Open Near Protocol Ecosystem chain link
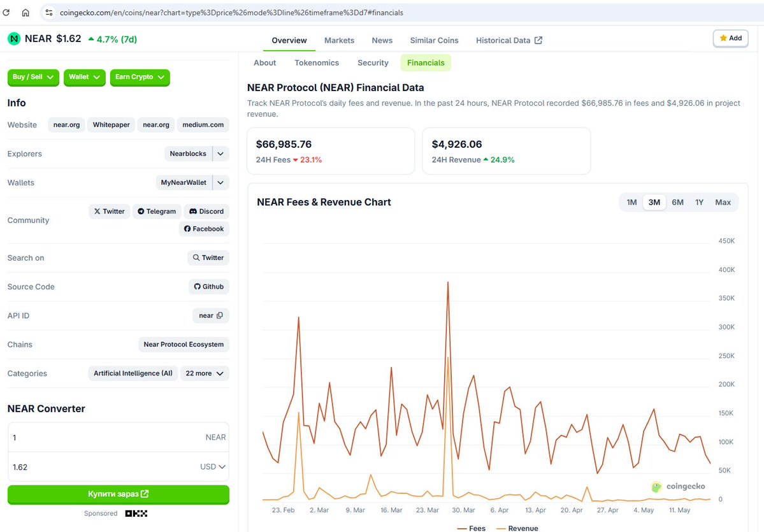The image size is (764, 532). (x=184, y=345)
